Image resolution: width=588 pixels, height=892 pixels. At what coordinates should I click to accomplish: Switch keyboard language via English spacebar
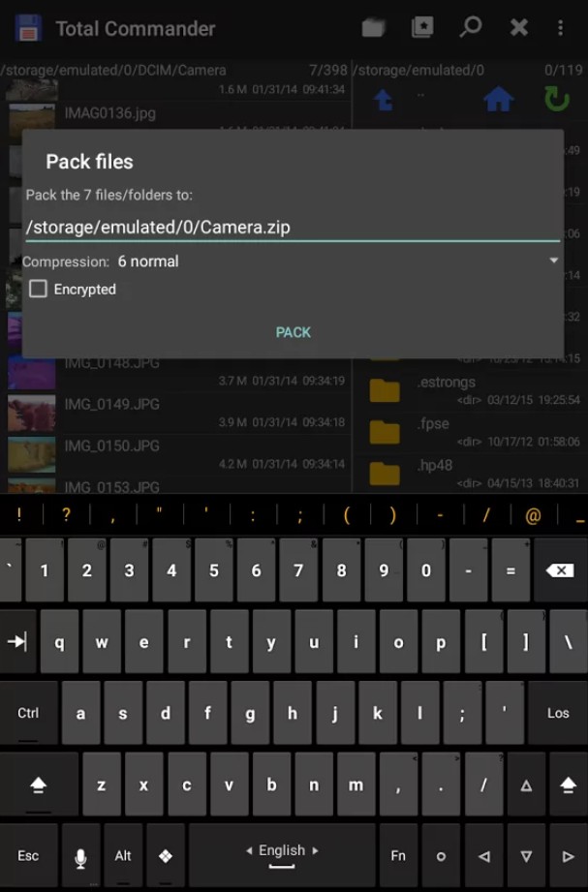[x=282, y=856]
